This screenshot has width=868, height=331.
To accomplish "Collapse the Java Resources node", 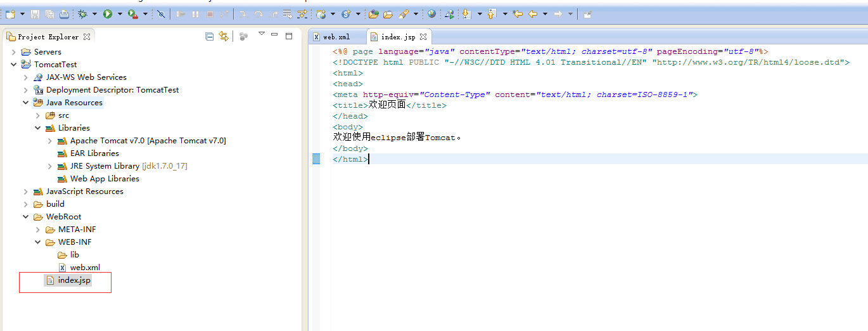I will point(25,103).
